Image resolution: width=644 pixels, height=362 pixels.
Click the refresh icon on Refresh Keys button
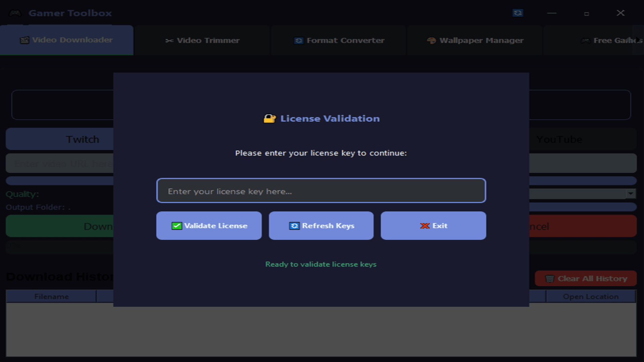click(293, 226)
